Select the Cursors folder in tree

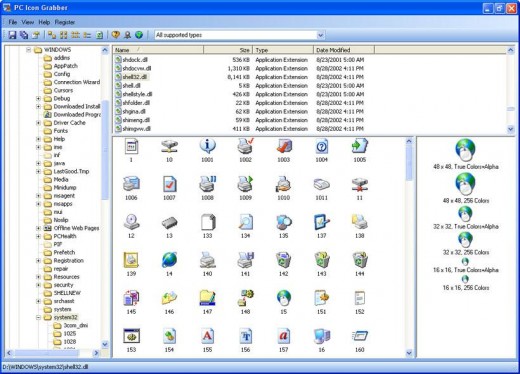point(63,90)
